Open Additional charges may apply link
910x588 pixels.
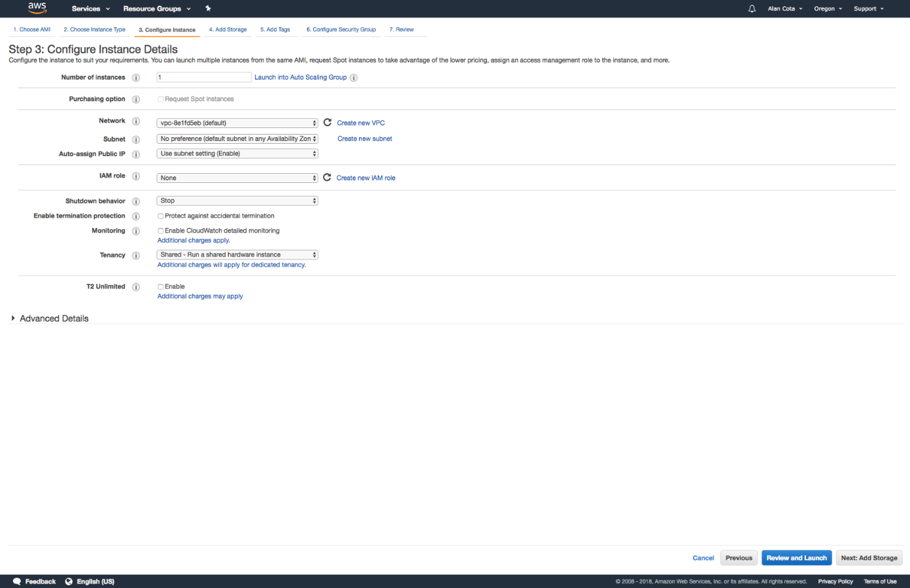click(x=200, y=296)
